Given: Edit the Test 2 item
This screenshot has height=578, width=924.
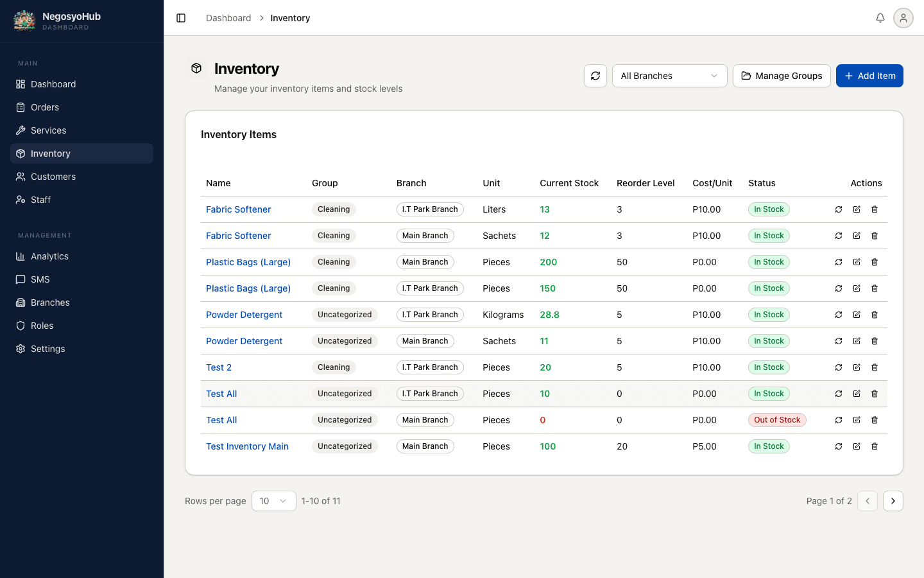Looking at the screenshot, I should click(857, 367).
